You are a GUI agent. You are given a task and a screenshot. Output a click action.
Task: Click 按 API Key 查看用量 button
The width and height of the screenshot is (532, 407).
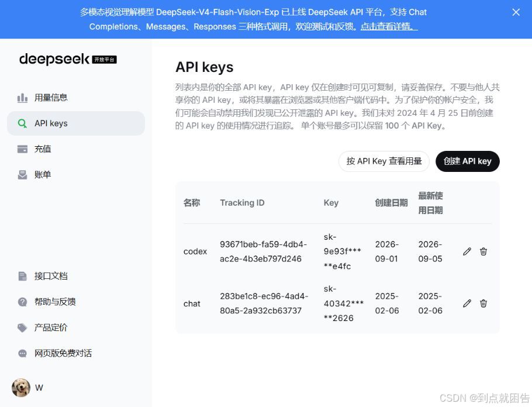point(384,161)
